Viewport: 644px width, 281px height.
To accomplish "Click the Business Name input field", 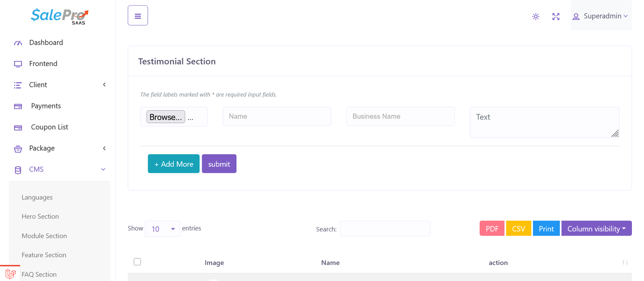I will (x=400, y=116).
